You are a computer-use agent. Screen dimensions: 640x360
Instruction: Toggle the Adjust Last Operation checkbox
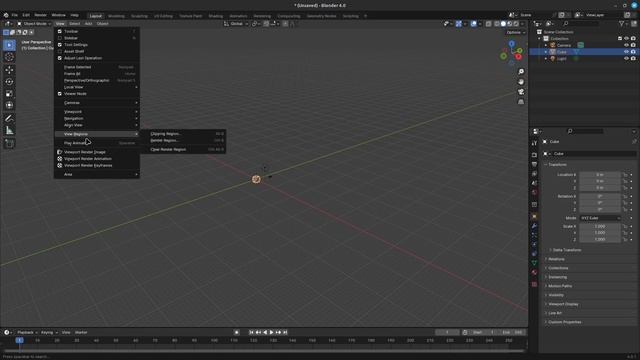point(60,58)
